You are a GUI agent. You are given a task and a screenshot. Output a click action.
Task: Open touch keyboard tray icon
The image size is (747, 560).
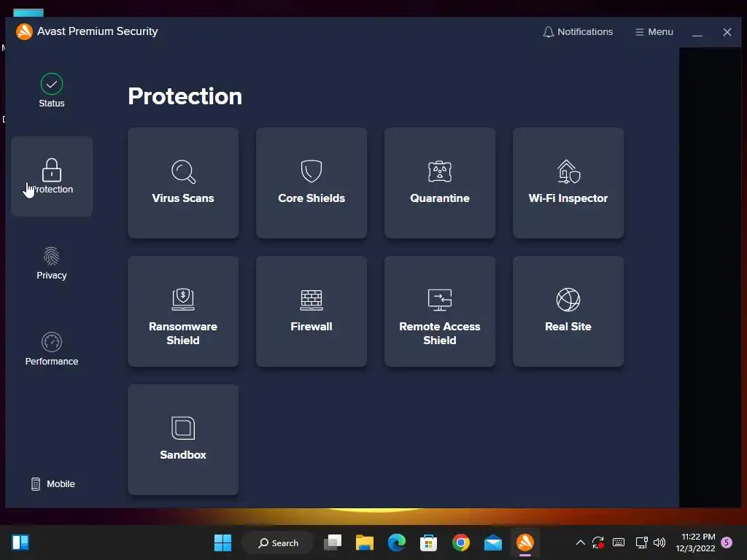point(619,542)
